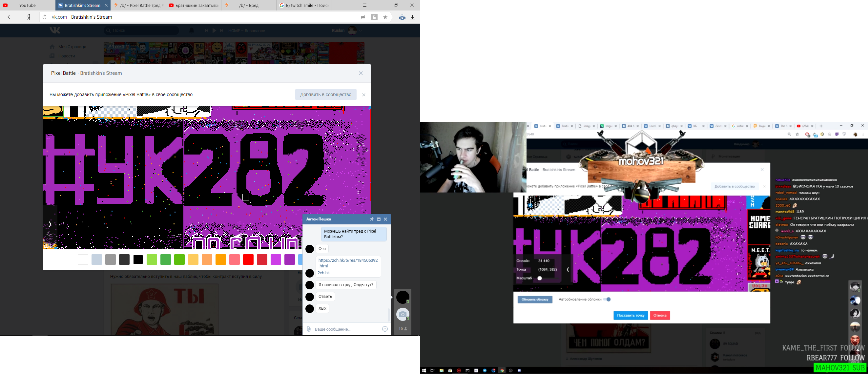Screen dimensions: 868x374
Task: Focus the VK Поиск search field
Action: tap(141, 30)
